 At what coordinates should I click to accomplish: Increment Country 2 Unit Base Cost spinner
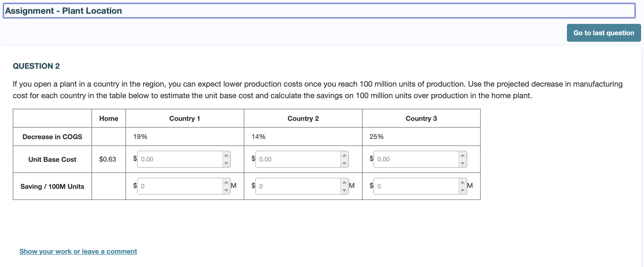pyautogui.click(x=344, y=155)
